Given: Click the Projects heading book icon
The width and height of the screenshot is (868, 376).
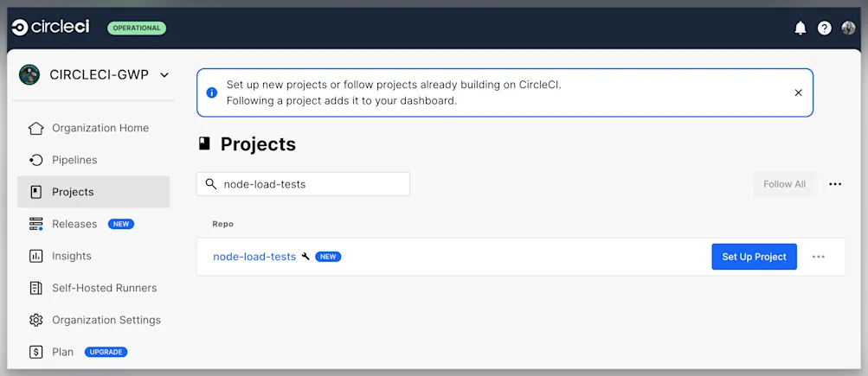Looking at the screenshot, I should pyautogui.click(x=205, y=144).
